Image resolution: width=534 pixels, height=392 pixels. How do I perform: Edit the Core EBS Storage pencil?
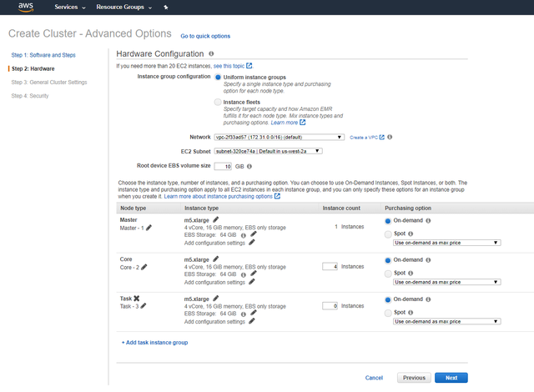(x=254, y=274)
